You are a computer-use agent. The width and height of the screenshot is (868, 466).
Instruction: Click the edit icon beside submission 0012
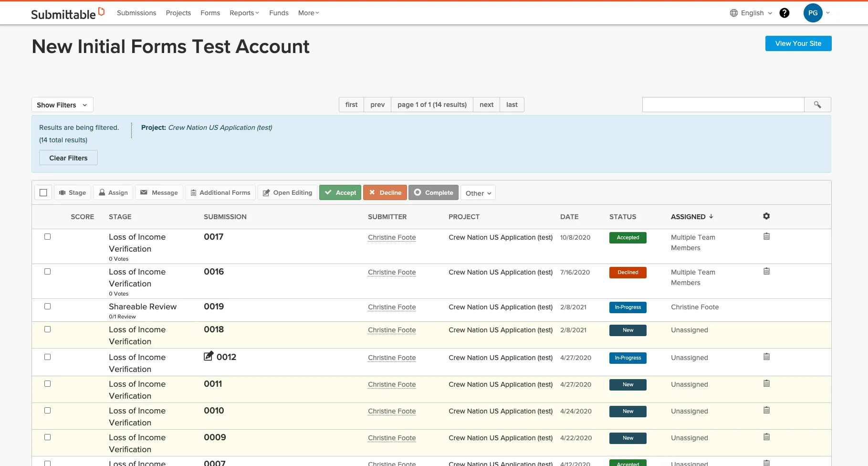point(209,356)
